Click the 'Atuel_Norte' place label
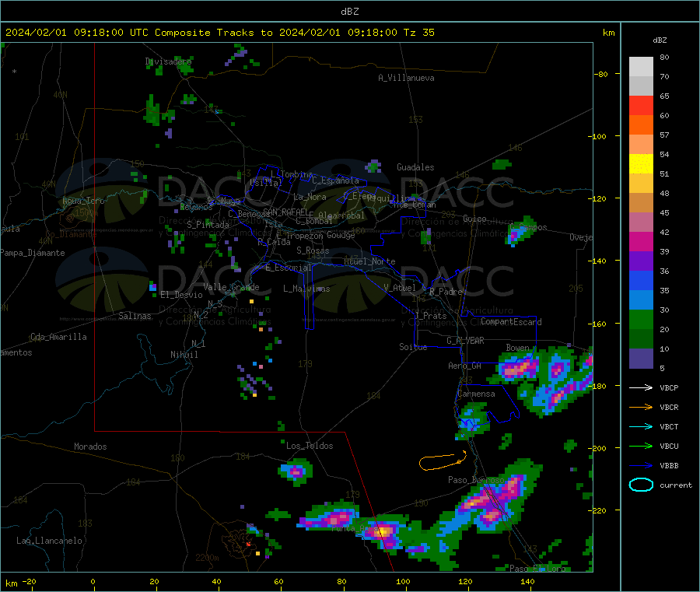This screenshot has height=592, width=700. (369, 261)
